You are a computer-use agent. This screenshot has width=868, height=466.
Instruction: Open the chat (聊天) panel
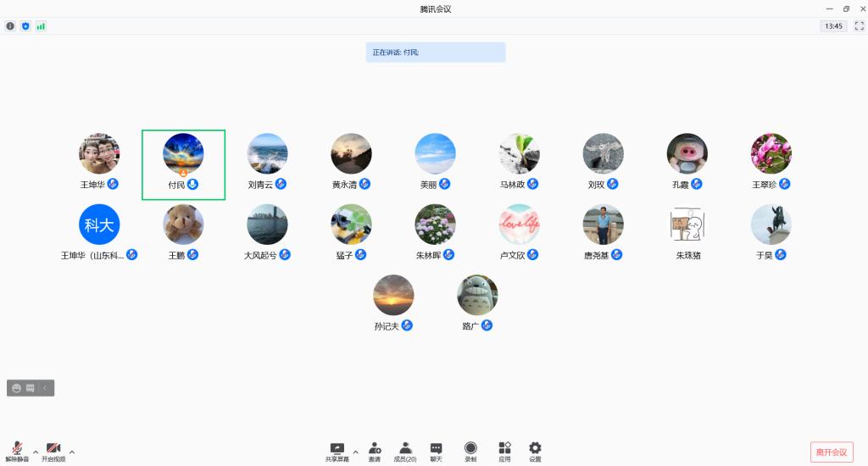click(x=436, y=451)
